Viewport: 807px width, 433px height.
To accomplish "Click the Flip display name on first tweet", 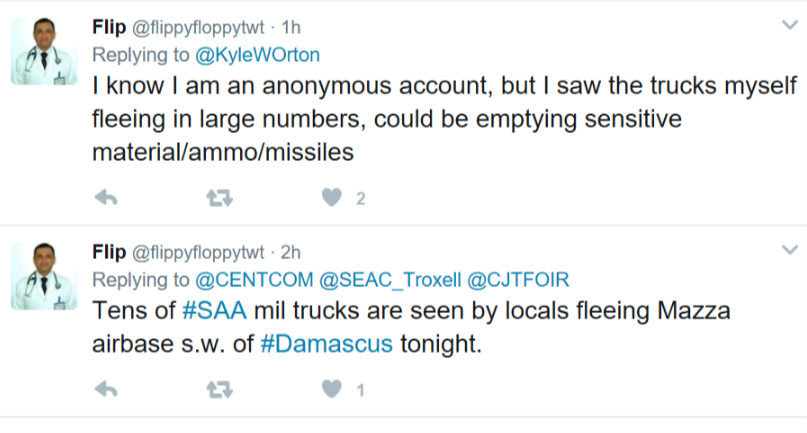I will click(109, 26).
